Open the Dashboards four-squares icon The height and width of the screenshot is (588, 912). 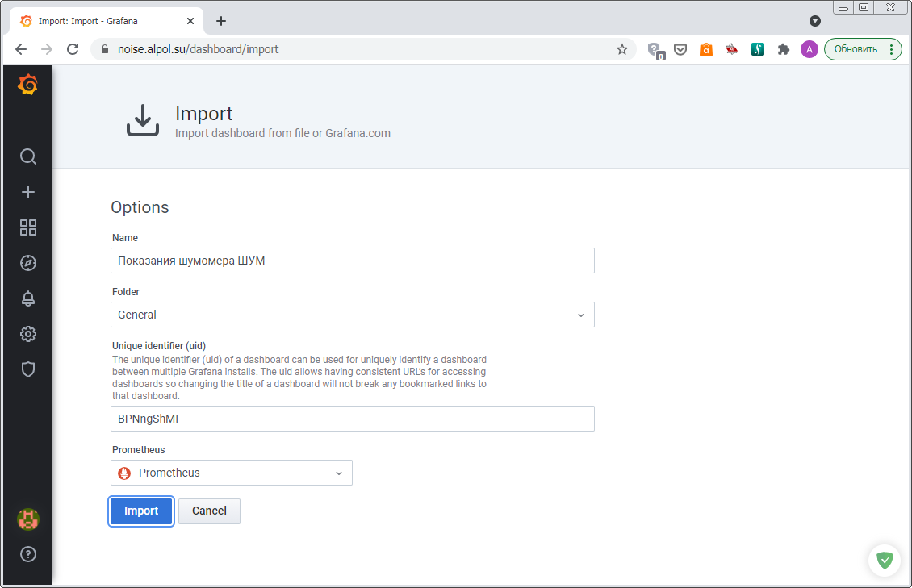pos(28,227)
